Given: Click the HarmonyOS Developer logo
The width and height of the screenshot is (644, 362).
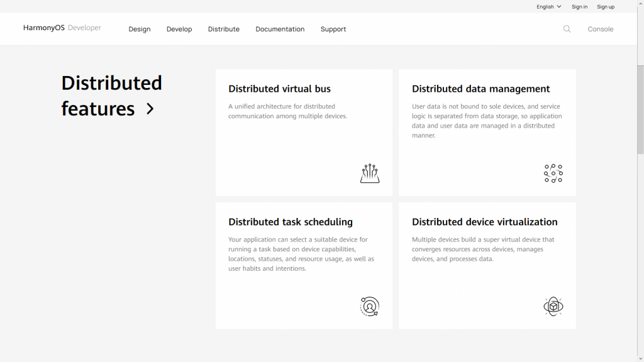Looking at the screenshot, I should pos(62,28).
